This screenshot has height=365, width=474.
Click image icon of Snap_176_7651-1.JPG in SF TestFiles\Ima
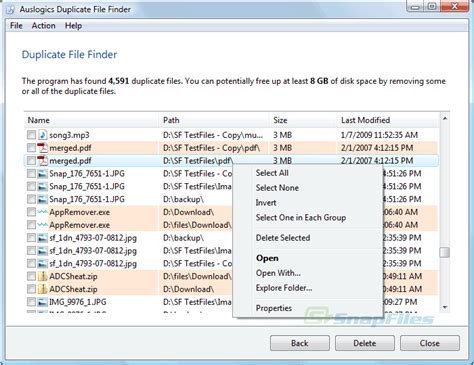pos(42,186)
